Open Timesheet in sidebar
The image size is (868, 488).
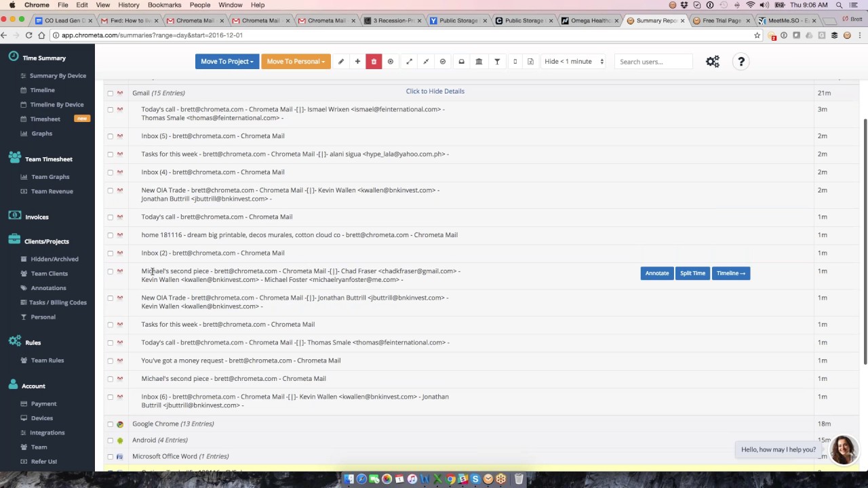pos(45,119)
